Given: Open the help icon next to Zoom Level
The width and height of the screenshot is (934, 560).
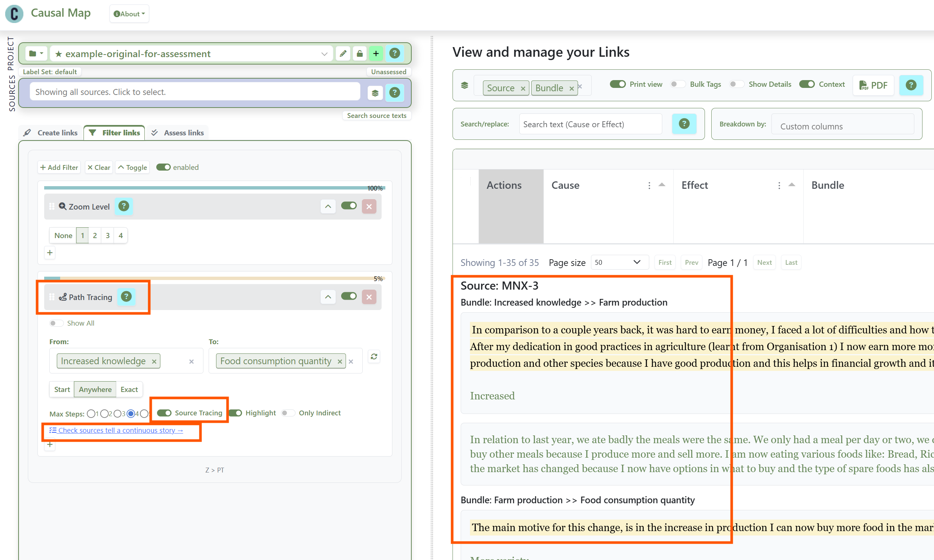Looking at the screenshot, I should 124,206.
